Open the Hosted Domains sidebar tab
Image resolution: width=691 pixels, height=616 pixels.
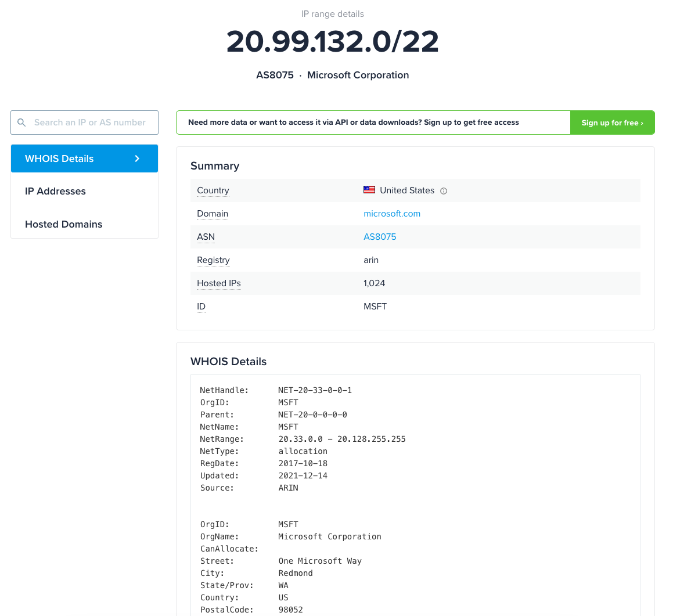(85, 224)
